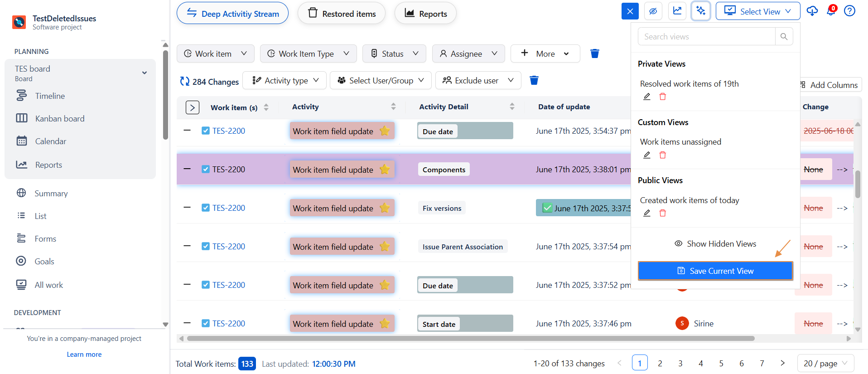Uncheck the checkbox for the Components row

tap(206, 169)
